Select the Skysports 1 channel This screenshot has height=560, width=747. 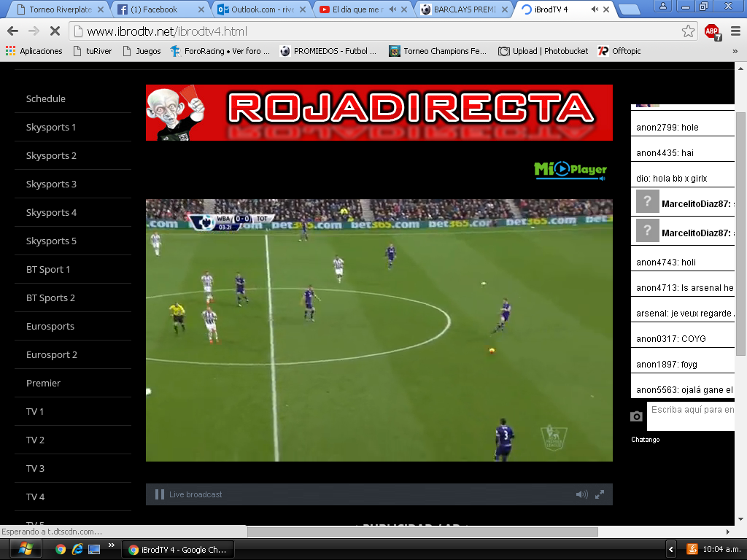(51, 127)
